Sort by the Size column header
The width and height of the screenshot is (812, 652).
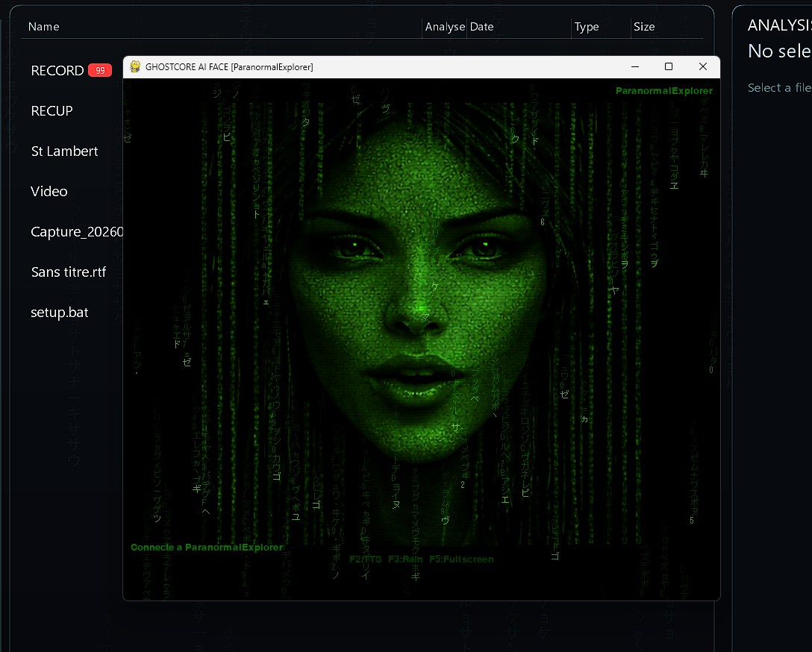(643, 26)
